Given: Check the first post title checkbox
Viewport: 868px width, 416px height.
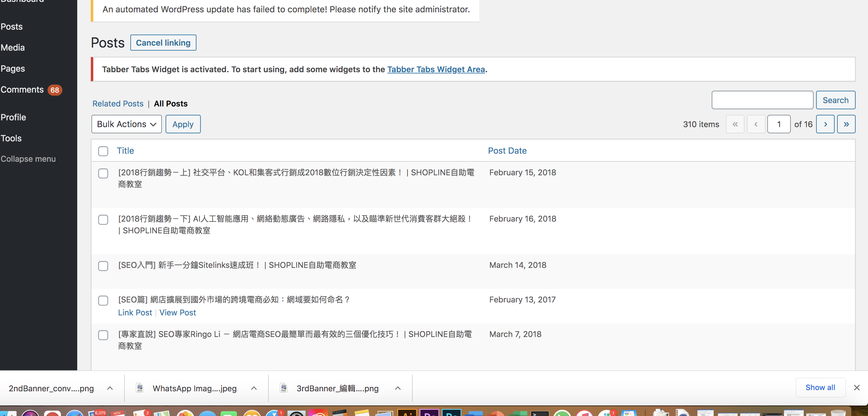Looking at the screenshot, I should (103, 173).
